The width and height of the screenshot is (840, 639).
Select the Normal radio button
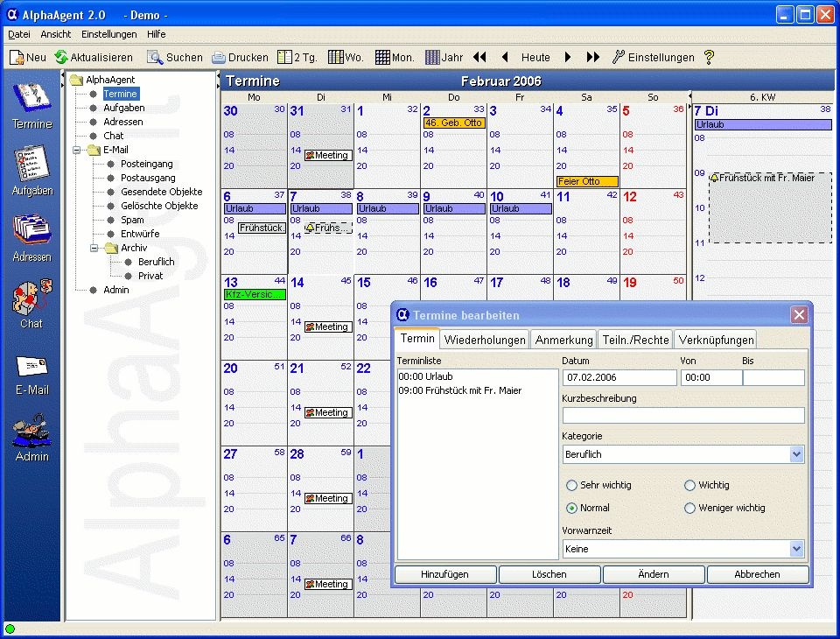point(571,508)
